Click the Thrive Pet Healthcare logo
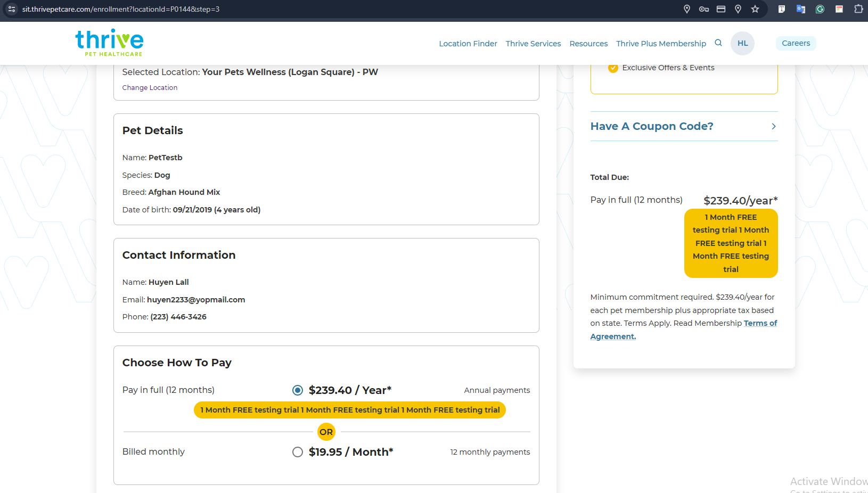This screenshot has width=868, height=493. click(110, 43)
